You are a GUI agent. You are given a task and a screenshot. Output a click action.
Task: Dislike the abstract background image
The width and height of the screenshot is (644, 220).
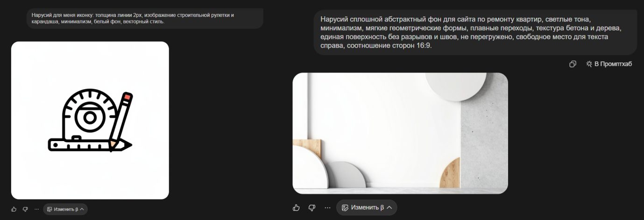point(312,207)
